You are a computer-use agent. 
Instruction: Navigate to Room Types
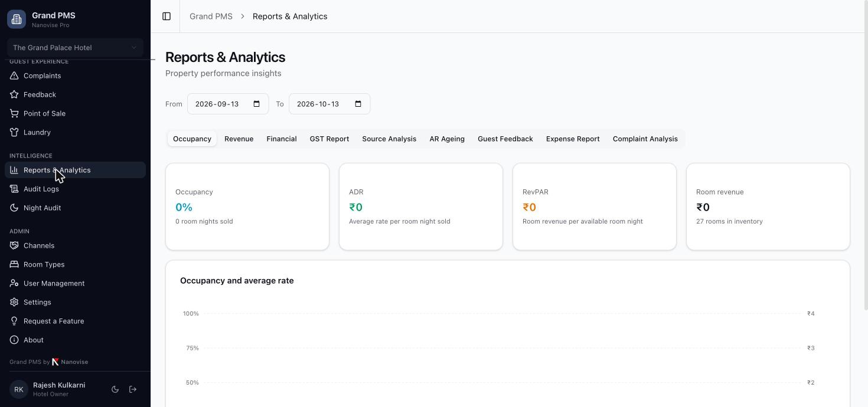(75, 264)
